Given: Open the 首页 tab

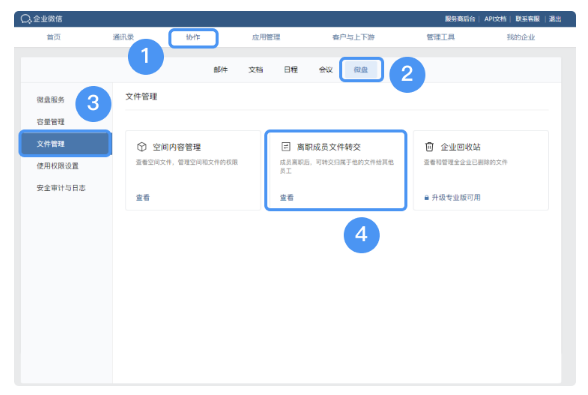Looking at the screenshot, I should tap(53, 37).
